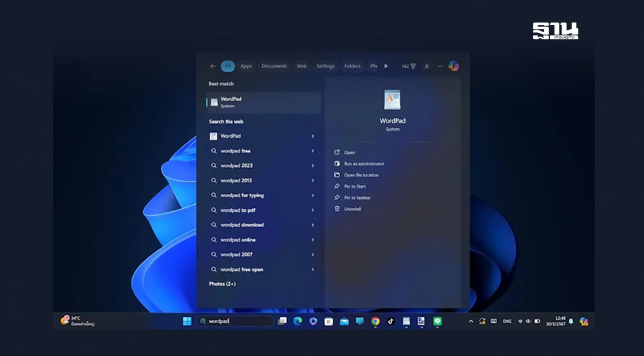Click the rewards points trophy icon

pos(413,66)
